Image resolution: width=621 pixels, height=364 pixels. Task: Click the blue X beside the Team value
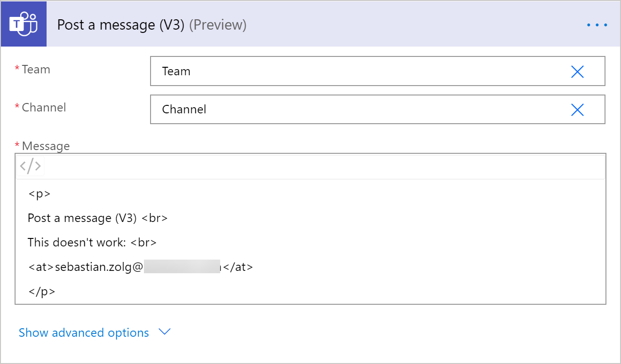[578, 71]
